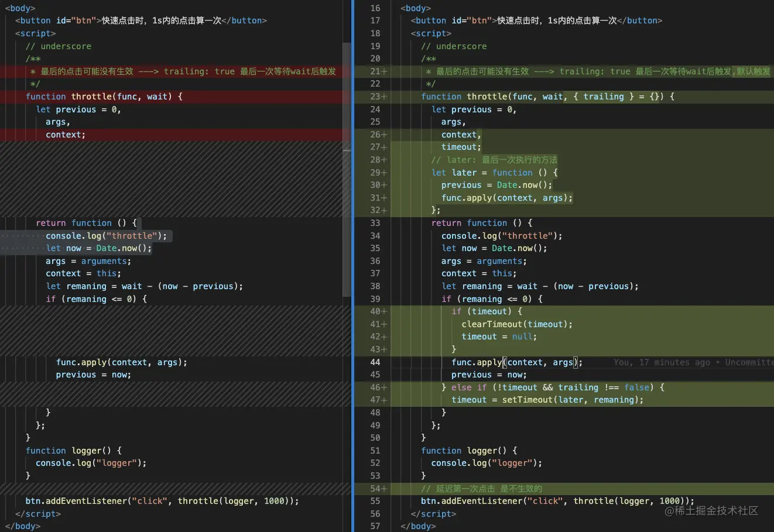The height and width of the screenshot is (532, 774).
Task: Click line number 46 in the gutter
Action: (x=375, y=387)
